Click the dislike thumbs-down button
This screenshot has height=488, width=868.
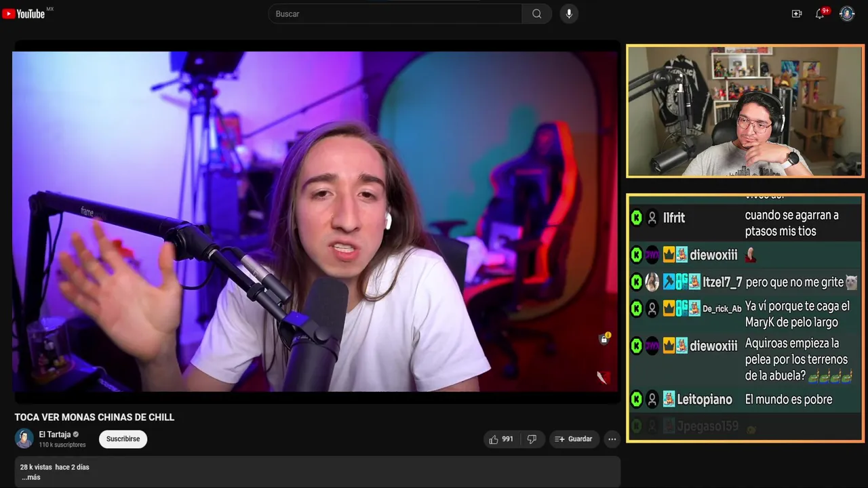pos(532,439)
